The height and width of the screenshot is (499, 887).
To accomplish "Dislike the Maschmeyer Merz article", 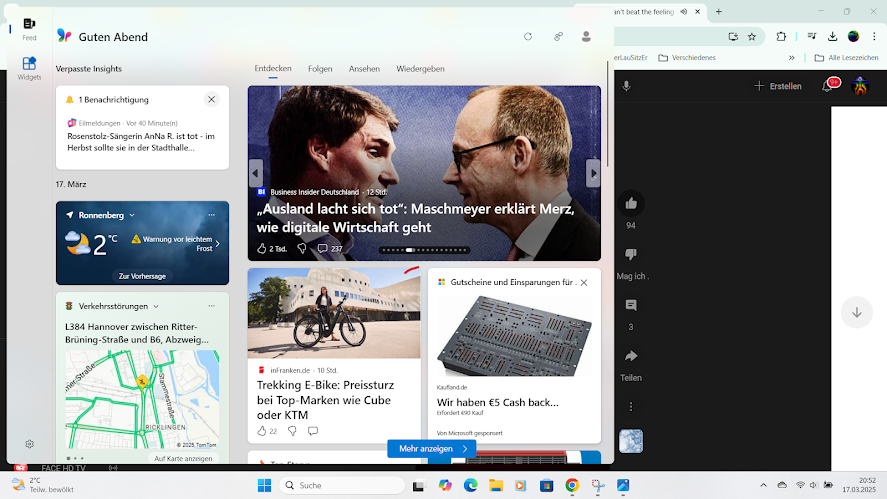I will pyautogui.click(x=302, y=248).
